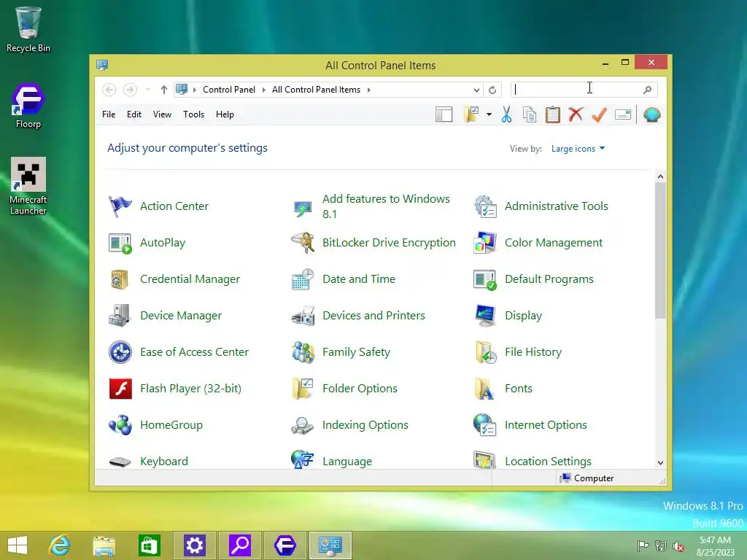747x560 pixels.
Task: Click the Back navigation button
Action: click(x=109, y=90)
